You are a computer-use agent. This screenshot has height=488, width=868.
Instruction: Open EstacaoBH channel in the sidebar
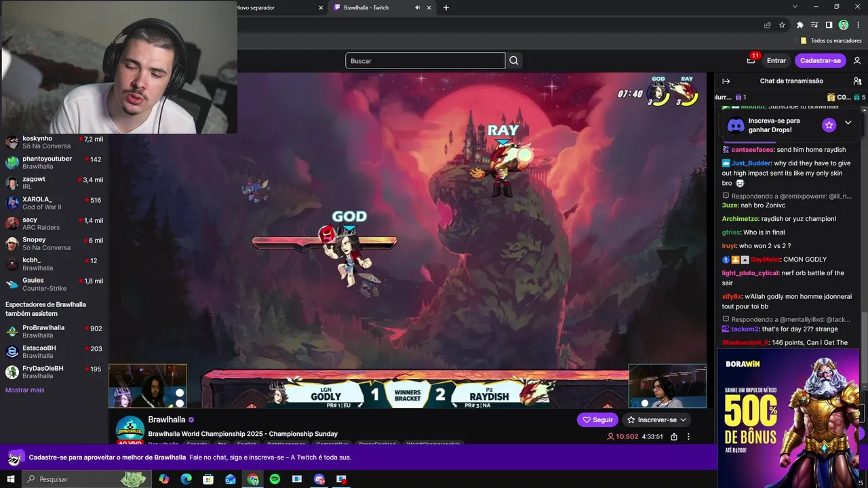pos(54,352)
